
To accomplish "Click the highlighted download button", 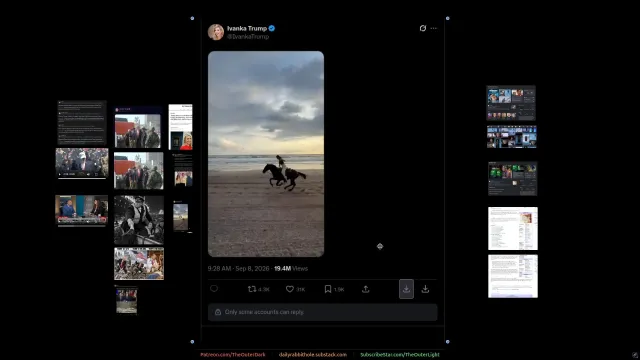I will 406,289.
